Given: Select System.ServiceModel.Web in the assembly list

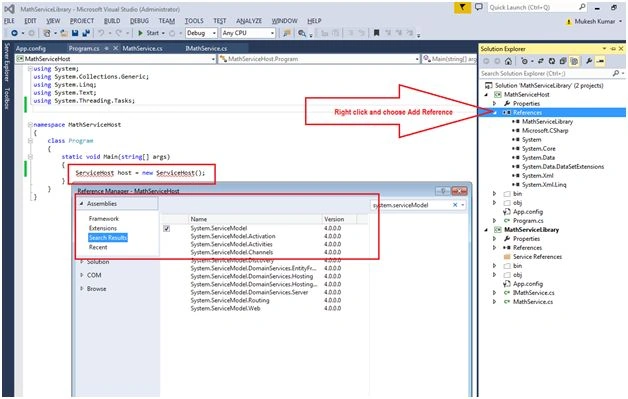Looking at the screenshot, I should [x=225, y=308].
